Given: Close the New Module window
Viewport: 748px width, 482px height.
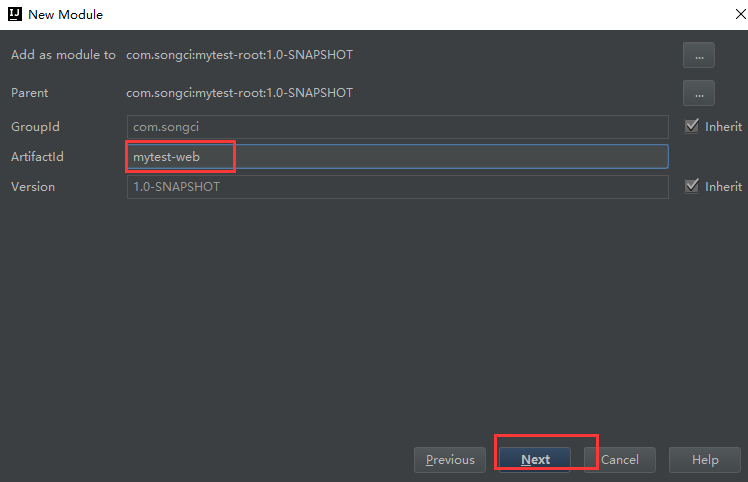Looking at the screenshot, I should [x=740, y=14].
